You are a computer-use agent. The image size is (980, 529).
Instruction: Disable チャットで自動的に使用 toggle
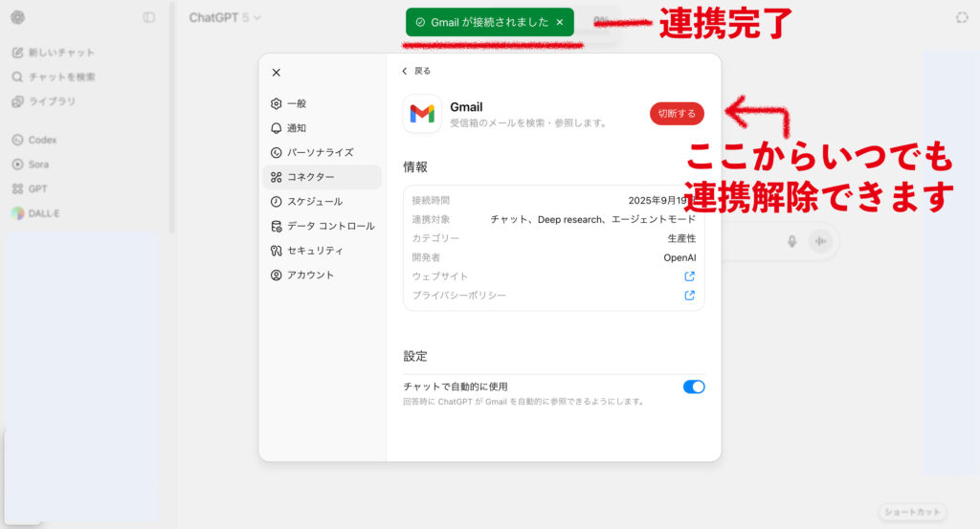point(694,386)
